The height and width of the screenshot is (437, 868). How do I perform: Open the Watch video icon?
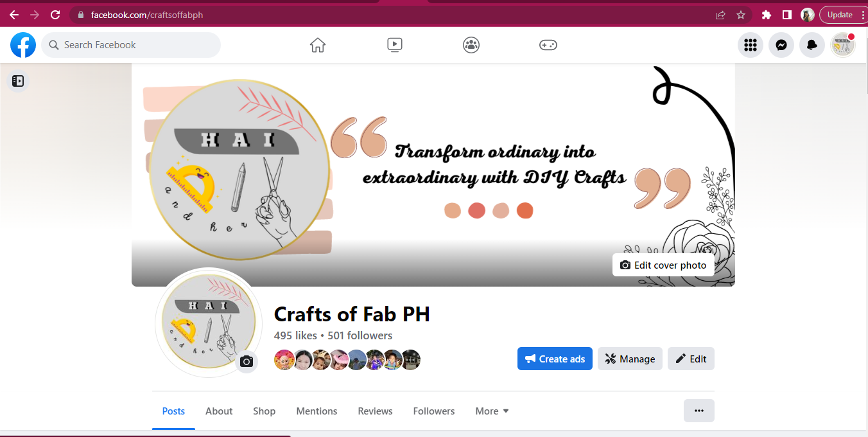tap(395, 45)
